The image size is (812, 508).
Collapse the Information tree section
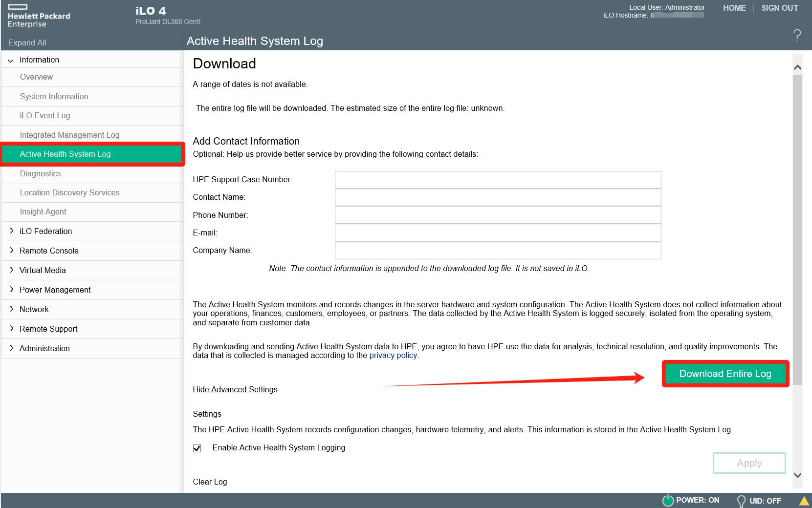pyautogui.click(x=11, y=60)
